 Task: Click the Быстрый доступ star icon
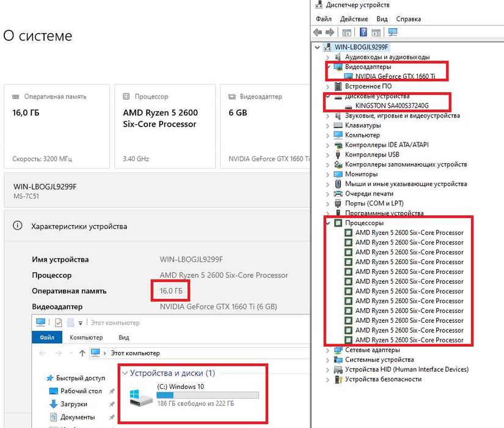point(50,378)
